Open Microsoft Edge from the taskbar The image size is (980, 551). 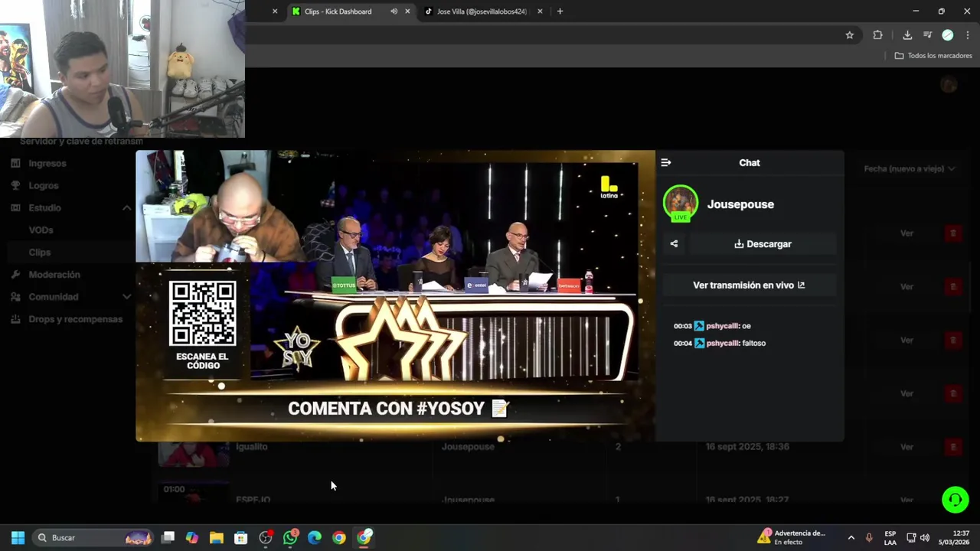tap(315, 538)
